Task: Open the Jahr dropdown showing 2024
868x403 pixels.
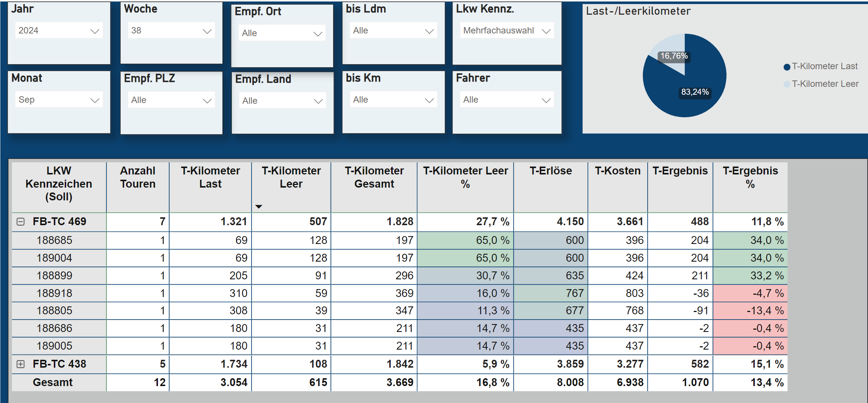Action: pos(59,31)
